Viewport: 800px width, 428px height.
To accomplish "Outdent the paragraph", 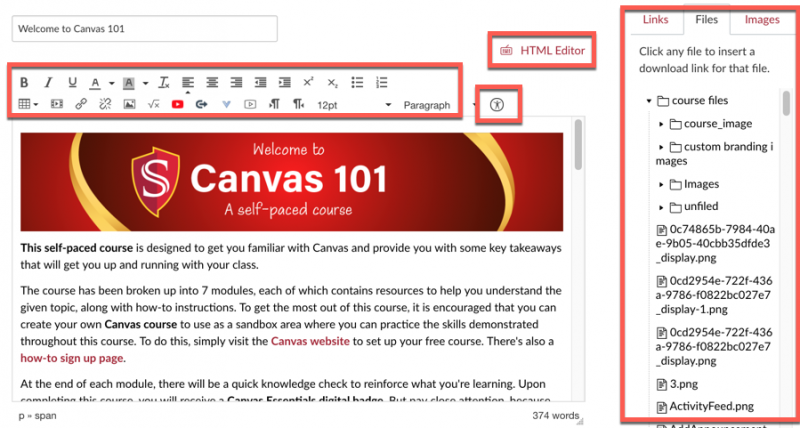I will click(x=260, y=83).
